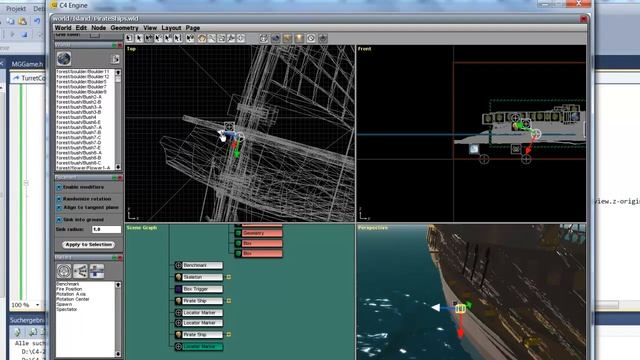Open the Projekt menu in Visual Studio

[16, 8]
